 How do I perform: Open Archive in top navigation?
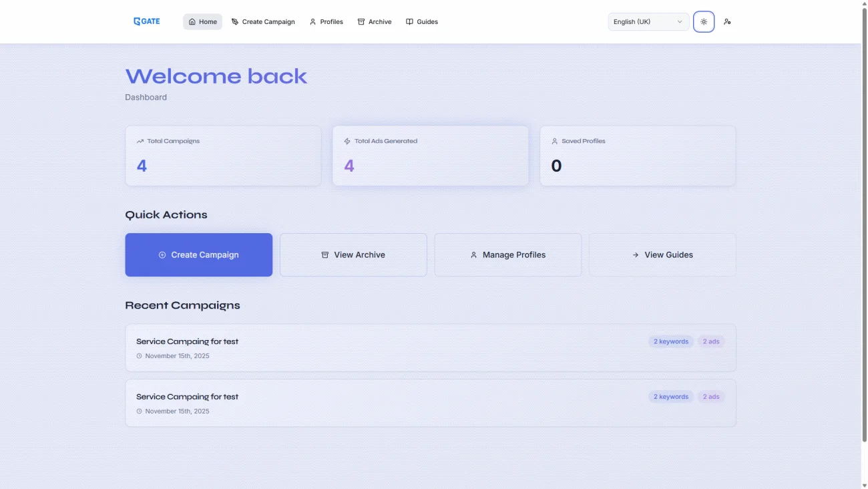[x=375, y=22]
